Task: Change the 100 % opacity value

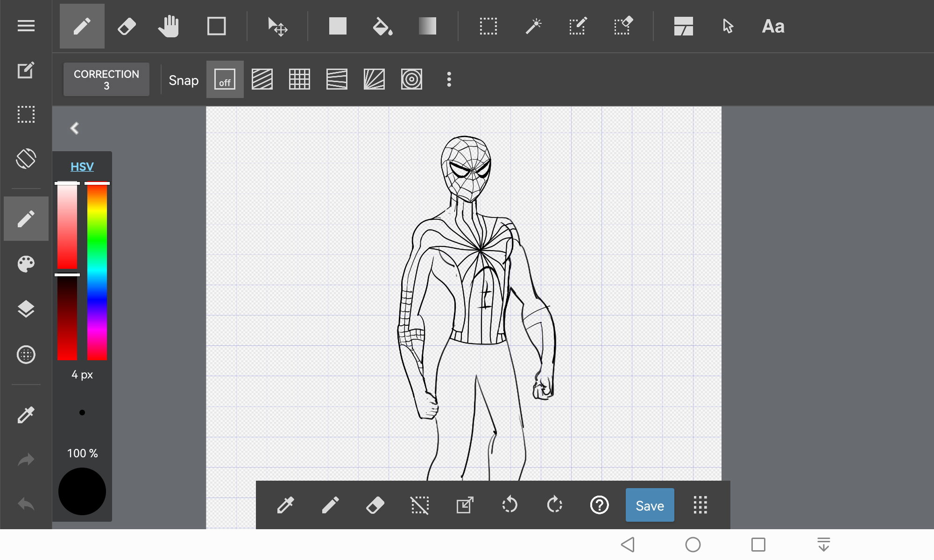Action: click(82, 453)
